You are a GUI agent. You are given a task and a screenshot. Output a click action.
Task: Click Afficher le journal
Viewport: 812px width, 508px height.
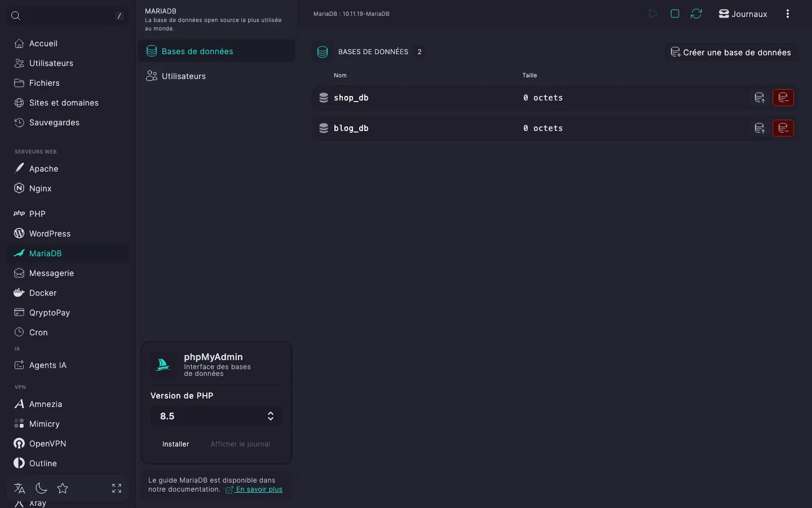(x=240, y=444)
